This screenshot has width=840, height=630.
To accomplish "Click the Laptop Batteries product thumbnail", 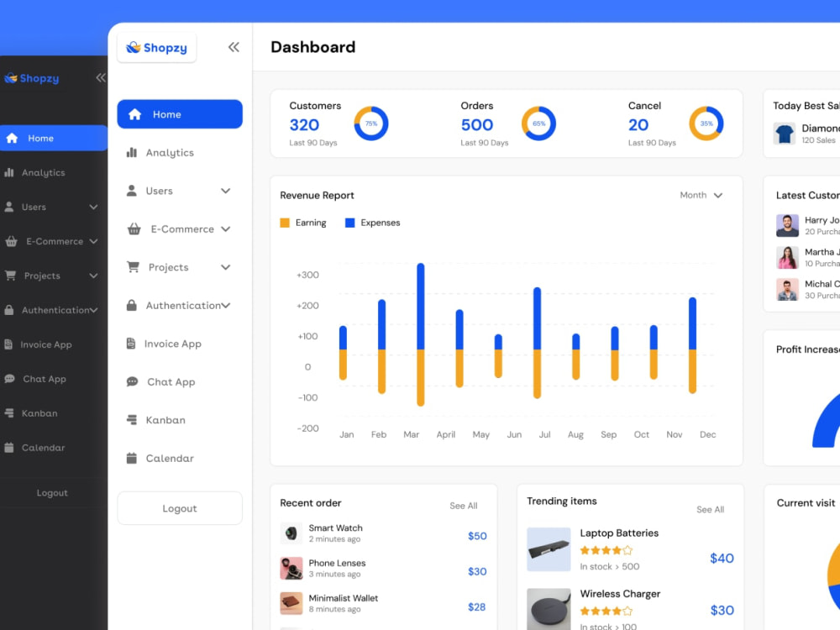I will tap(549, 549).
